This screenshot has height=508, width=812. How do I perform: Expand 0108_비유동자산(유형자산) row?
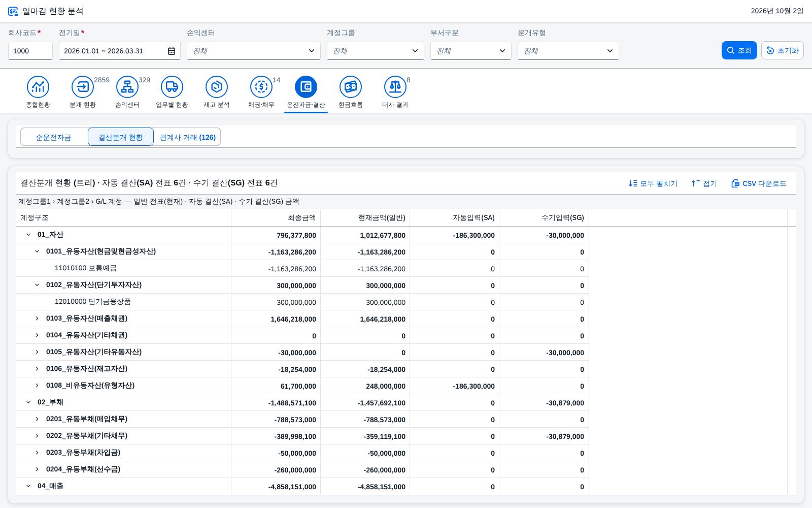point(37,386)
